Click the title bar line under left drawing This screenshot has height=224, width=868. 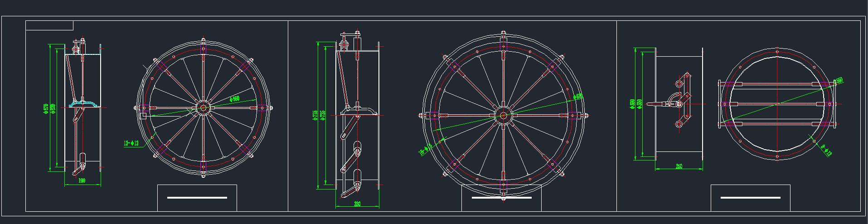click(x=197, y=198)
